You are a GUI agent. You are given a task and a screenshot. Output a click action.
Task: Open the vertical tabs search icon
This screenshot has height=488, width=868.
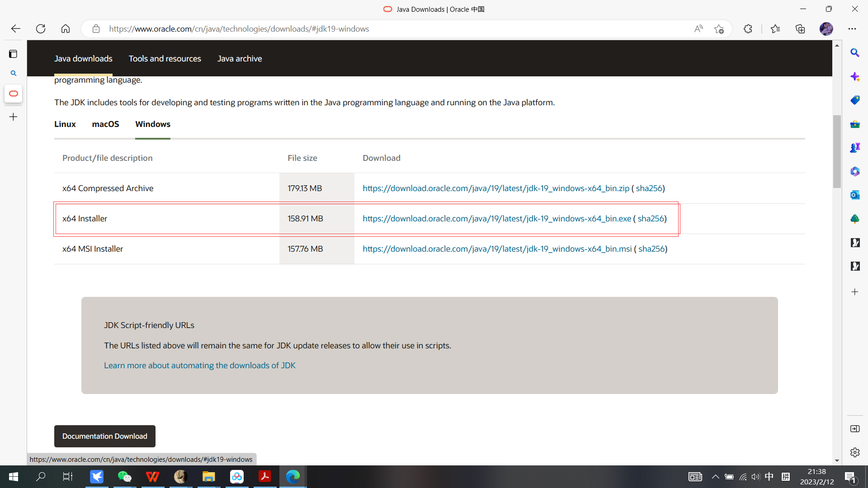[x=14, y=73]
